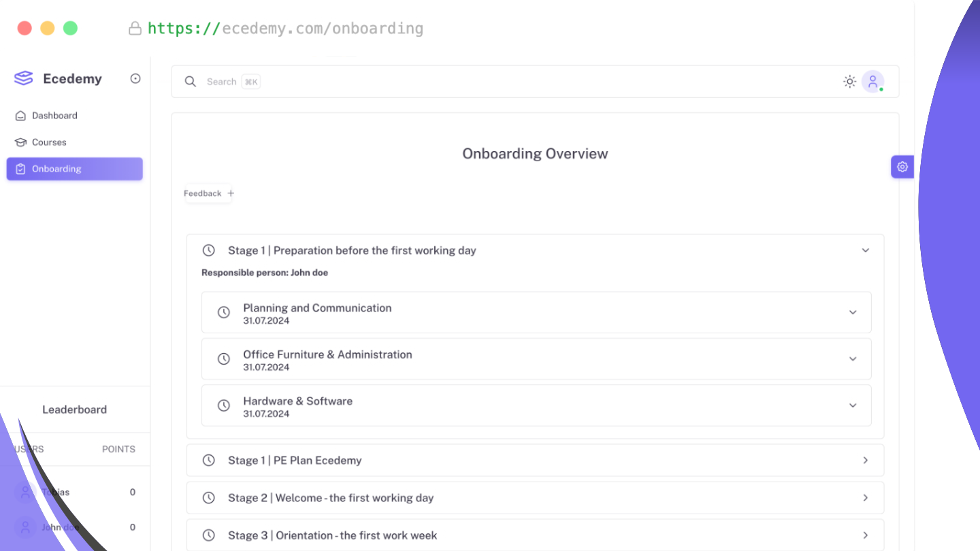Click the sidebar collapse circle icon
Screen dimensions: 980x551
tap(135, 79)
